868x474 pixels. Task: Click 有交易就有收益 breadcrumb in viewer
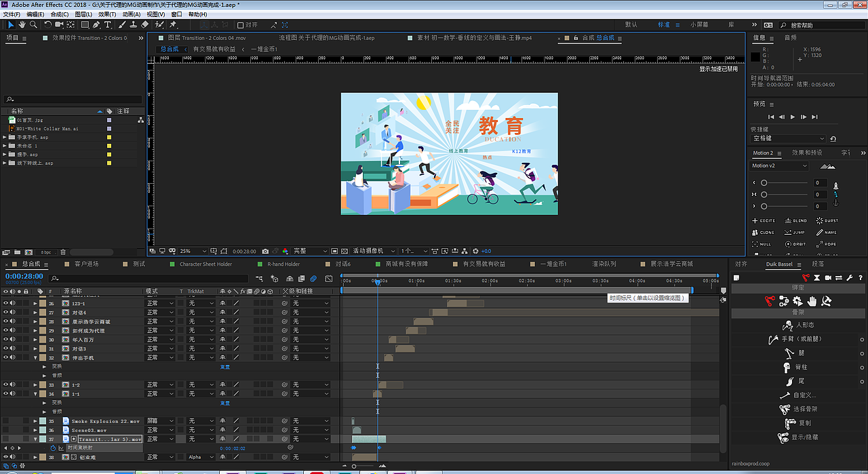coord(214,49)
